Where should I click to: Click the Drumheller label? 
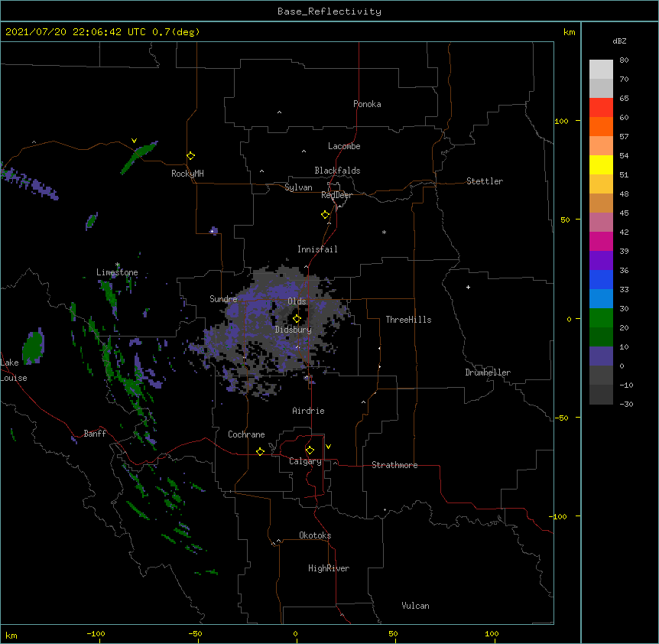488,372
